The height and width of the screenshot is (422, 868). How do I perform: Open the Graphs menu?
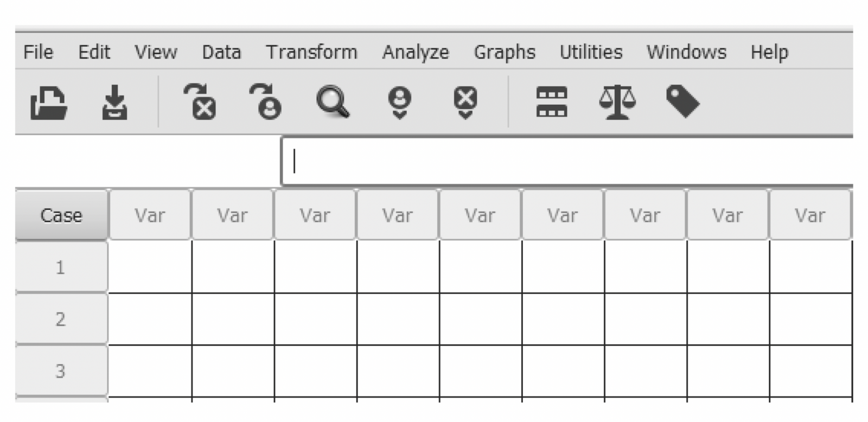[x=505, y=52]
